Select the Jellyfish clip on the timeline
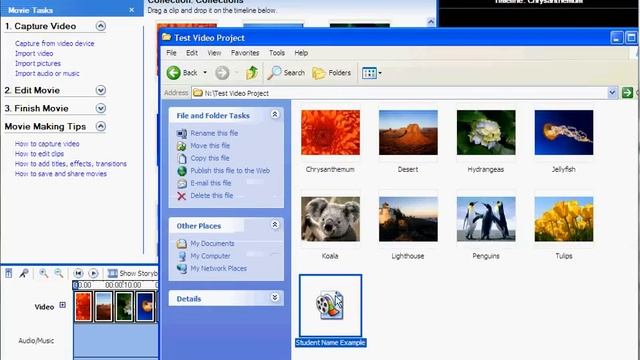The image size is (640, 360). click(x=145, y=307)
